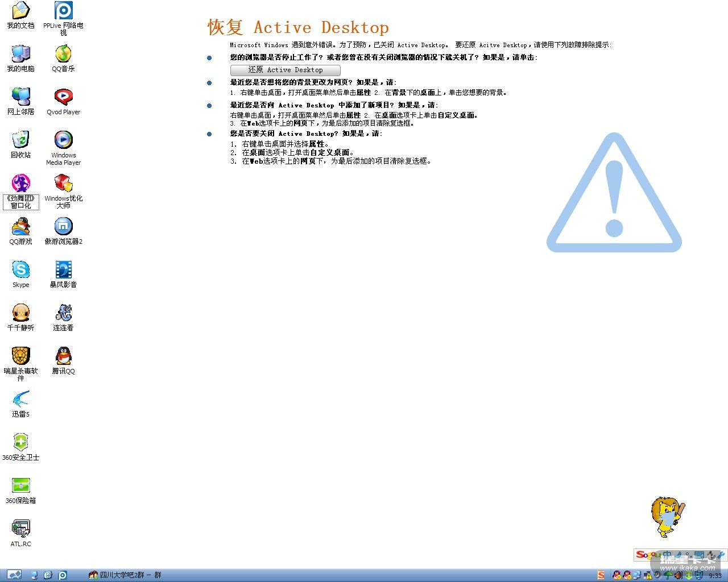
Task: Select the Windows Media Player desktop icon
Action: click(x=63, y=148)
